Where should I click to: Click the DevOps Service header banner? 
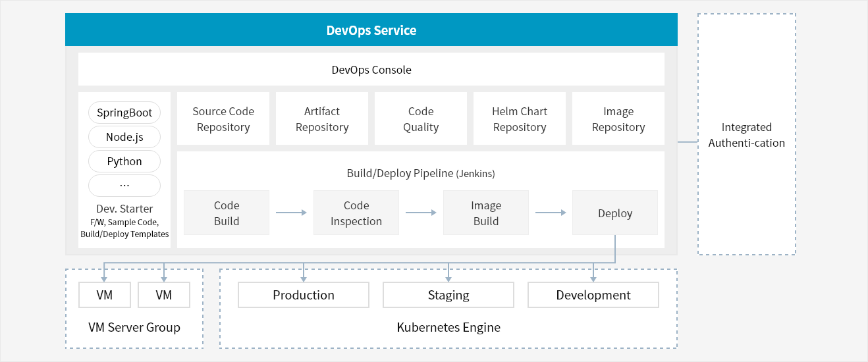(371, 30)
